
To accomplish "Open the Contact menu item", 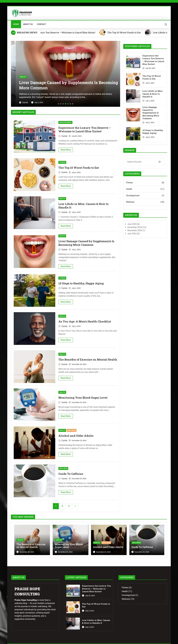I will pyautogui.click(x=42, y=24).
